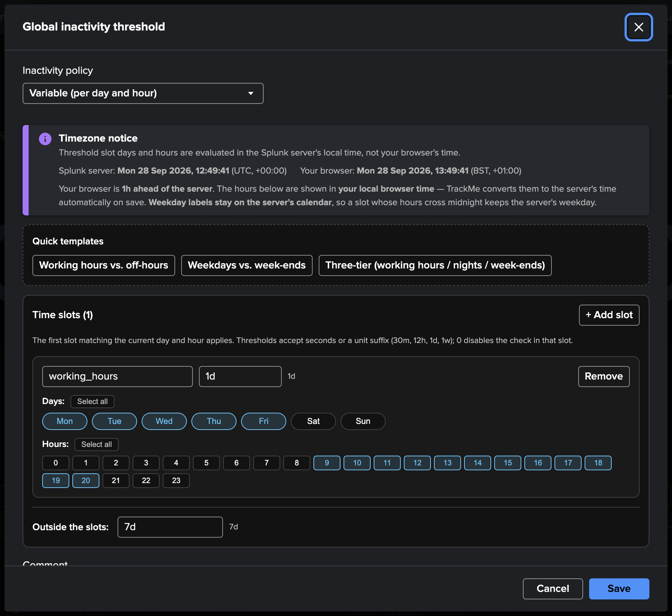Image resolution: width=672 pixels, height=616 pixels.
Task: Disable hour 19
Action: (56, 480)
